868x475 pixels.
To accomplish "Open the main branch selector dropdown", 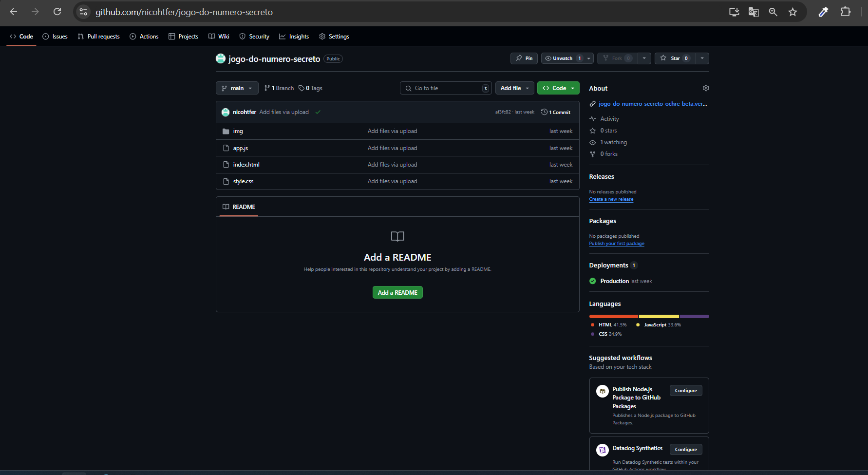I will 237,88.
